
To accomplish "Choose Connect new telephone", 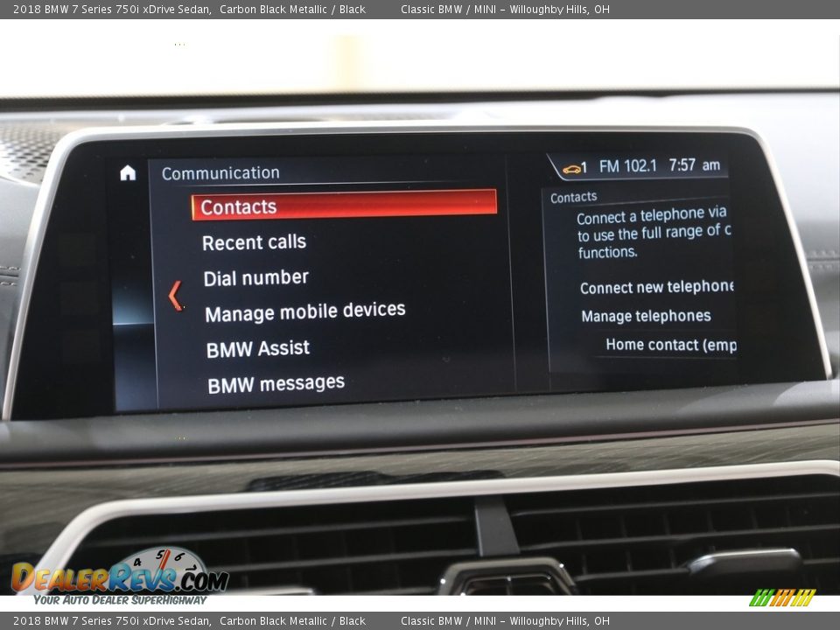I will pos(657,287).
